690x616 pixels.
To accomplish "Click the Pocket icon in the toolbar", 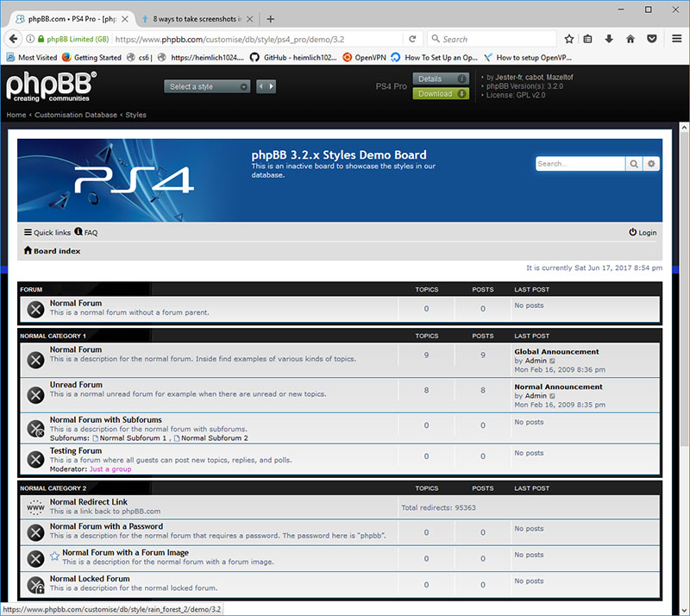I will (x=652, y=39).
